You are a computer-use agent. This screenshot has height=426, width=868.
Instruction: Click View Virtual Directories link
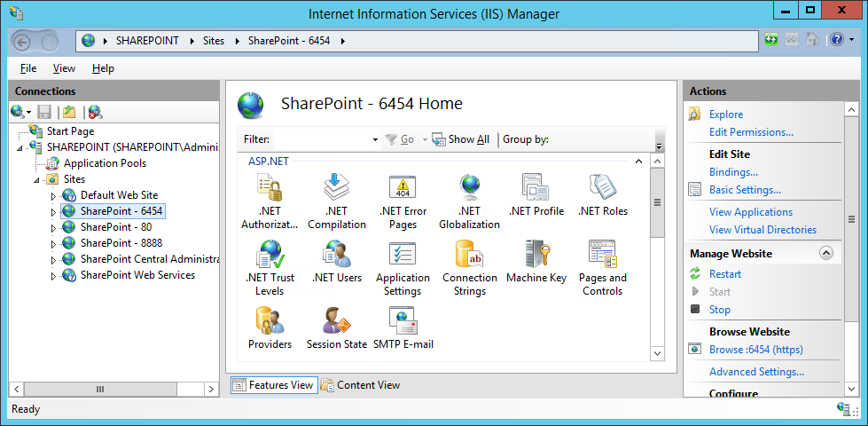(x=762, y=229)
